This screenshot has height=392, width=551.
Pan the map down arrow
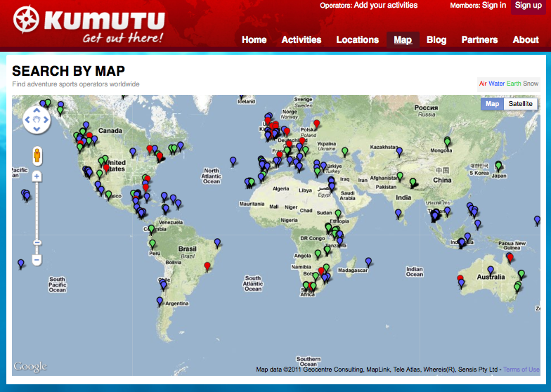(x=37, y=129)
